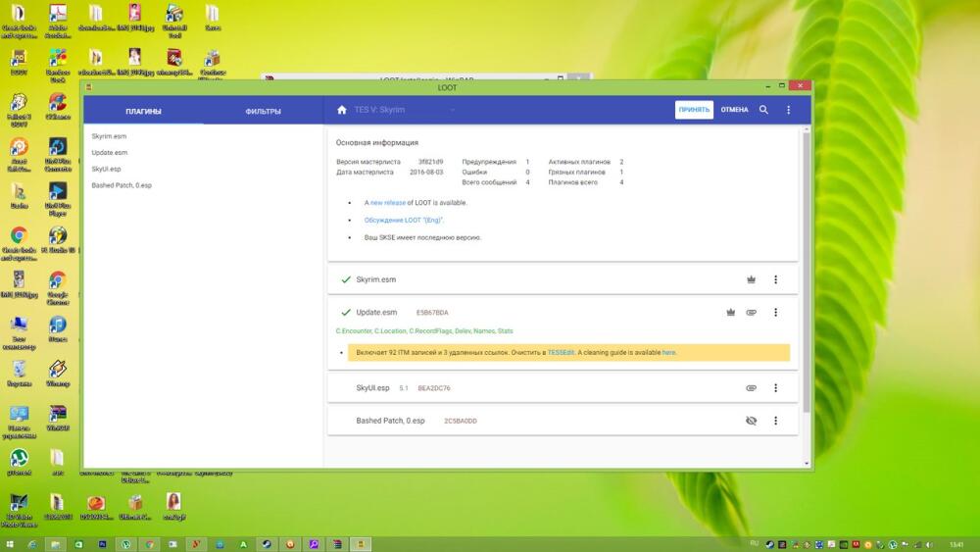
Task: Click the crown master-file icon on Skyrim.esm card
Action: coord(751,279)
